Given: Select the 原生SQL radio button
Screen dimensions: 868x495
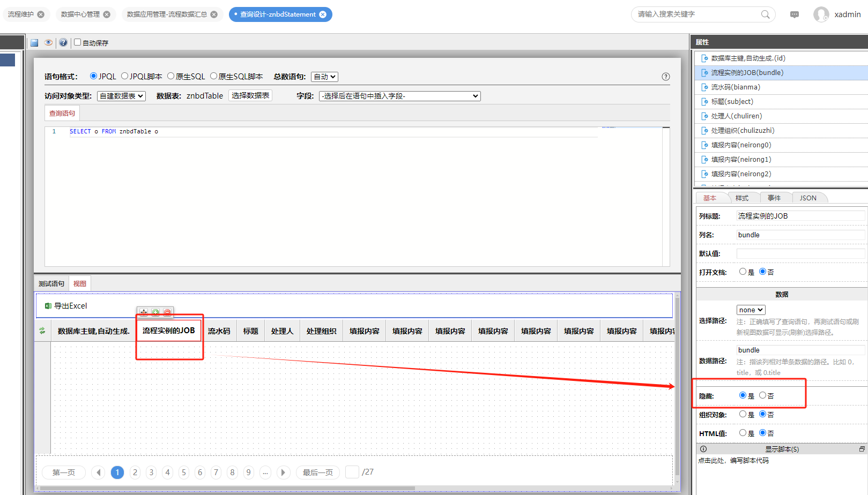Looking at the screenshot, I should (171, 76).
